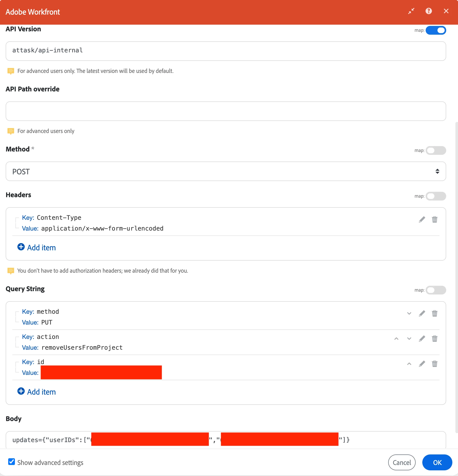
Task: Click the Show advanced settings label
Action: (50, 463)
